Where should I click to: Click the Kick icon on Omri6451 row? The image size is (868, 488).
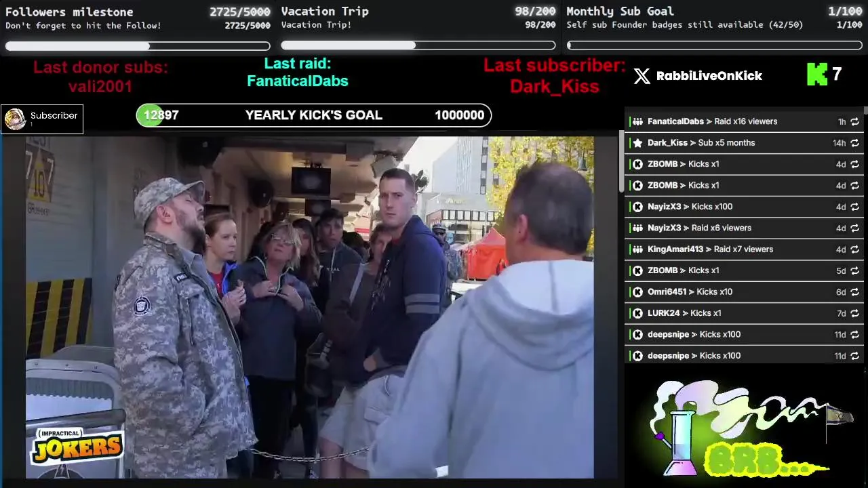click(637, 292)
